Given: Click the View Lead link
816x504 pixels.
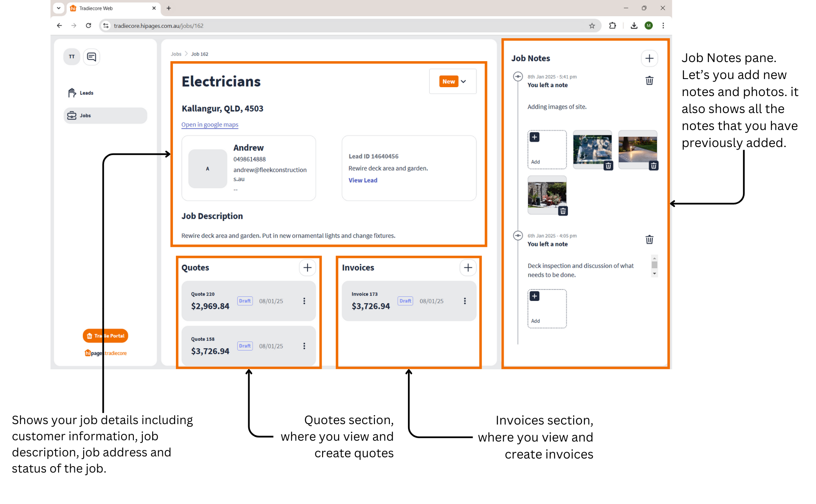Looking at the screenshot, I should 363,180.
